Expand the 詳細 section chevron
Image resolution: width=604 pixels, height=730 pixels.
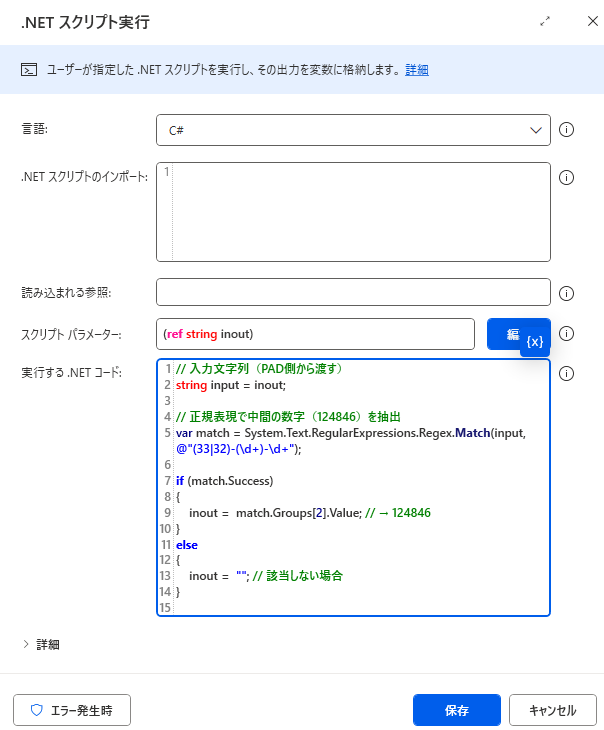pyautogui.click(x=26, y=644)
